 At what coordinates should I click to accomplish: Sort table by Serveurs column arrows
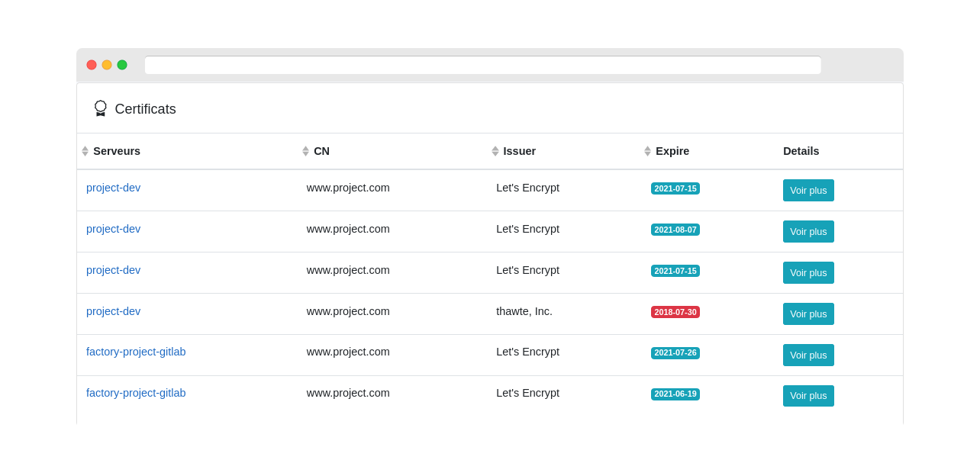(85, 151)
